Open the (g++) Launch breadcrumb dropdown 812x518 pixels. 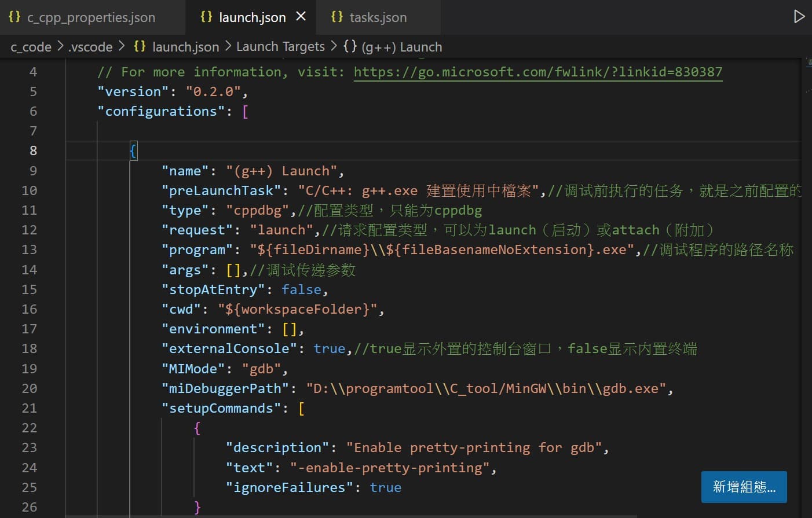(x=401, y=46)
